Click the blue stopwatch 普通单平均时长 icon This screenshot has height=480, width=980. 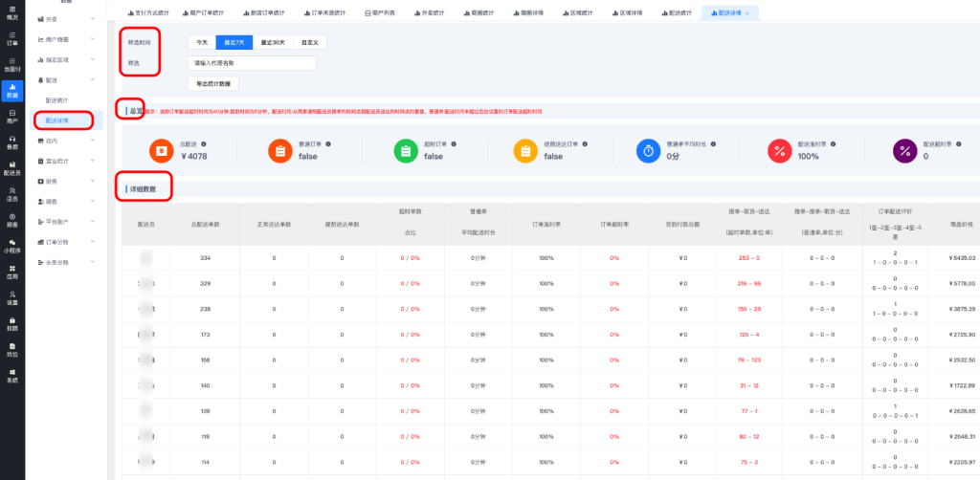pyautogui.click(x=648, y=150)
